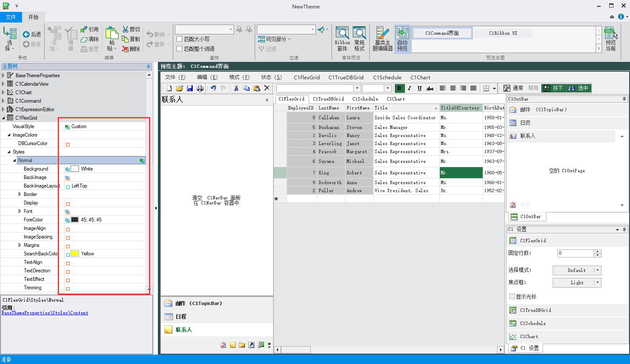Launch 基类主题编辑器
The width and height of the screenshot is (630, 364).
[x=382, y=39]
